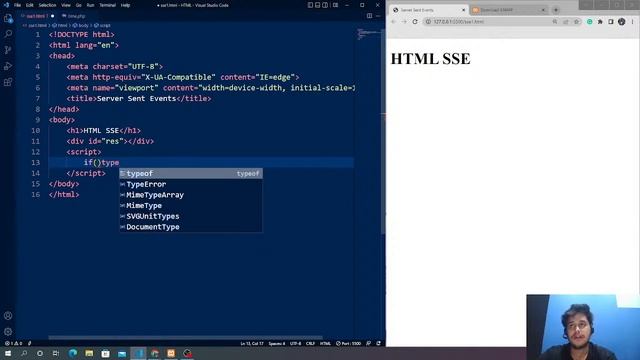The image size is (640, 360).
Task: Click the editor minimap
Action: click(x=368, y=35)
